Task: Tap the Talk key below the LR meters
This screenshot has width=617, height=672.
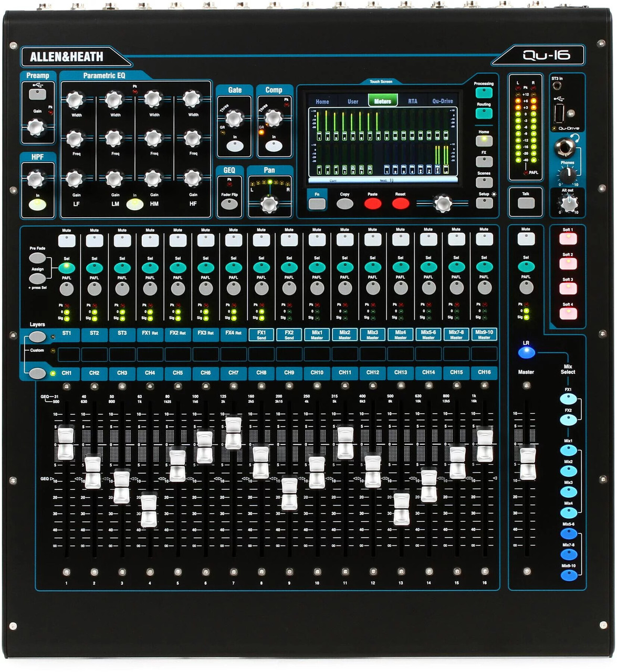Action: point(526,203)
